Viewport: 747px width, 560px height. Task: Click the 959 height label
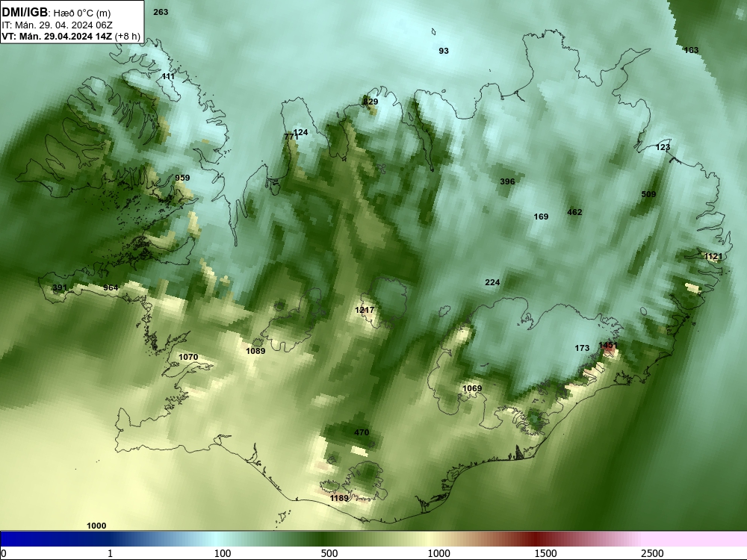(182, 178)
